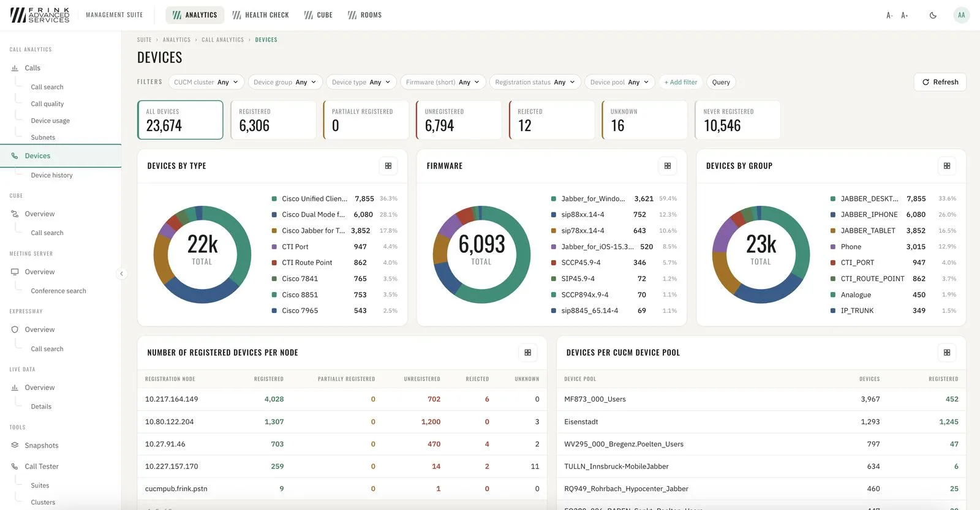Click grid icon on Devices per CUCM Device Pool
This screenshot has height=510, width=980.
click(947, 353)
